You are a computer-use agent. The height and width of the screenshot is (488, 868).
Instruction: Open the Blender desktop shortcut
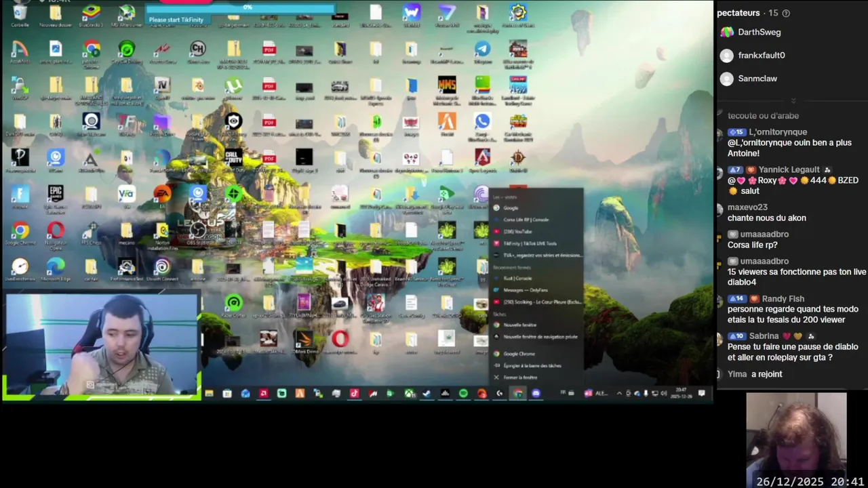(197, 88)
